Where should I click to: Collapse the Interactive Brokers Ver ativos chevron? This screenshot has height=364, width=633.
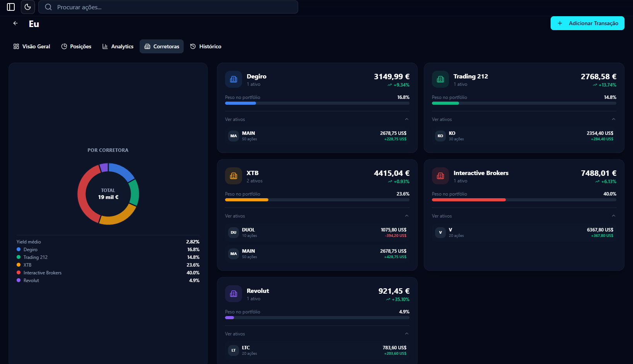click(613, 216)
